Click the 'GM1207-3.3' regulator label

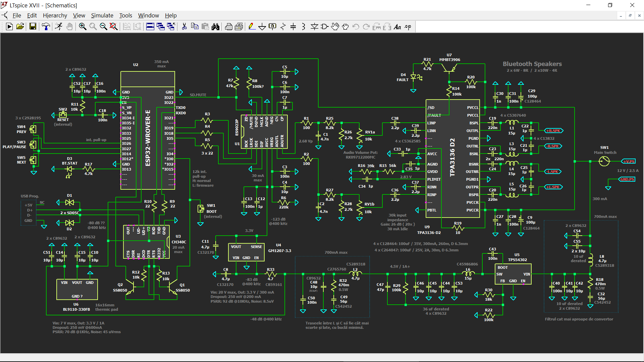pyautogui.click(x=279, y=251)
